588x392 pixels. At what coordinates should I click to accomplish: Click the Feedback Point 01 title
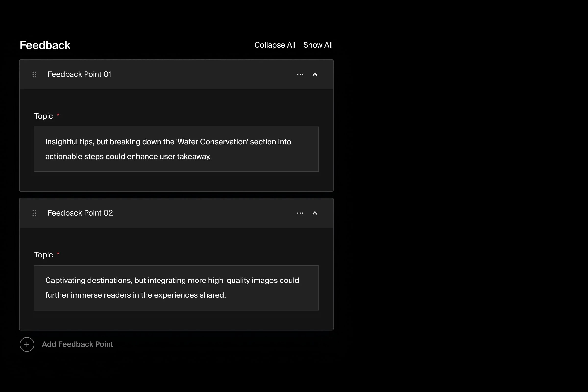tap(79, 74)
